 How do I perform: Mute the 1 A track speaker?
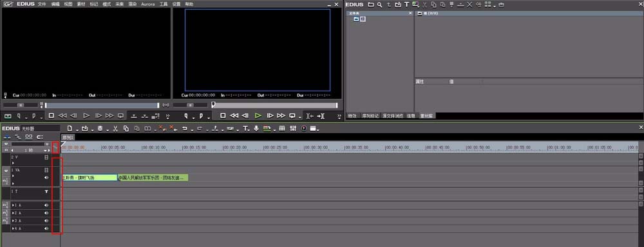tap(46, 205)
